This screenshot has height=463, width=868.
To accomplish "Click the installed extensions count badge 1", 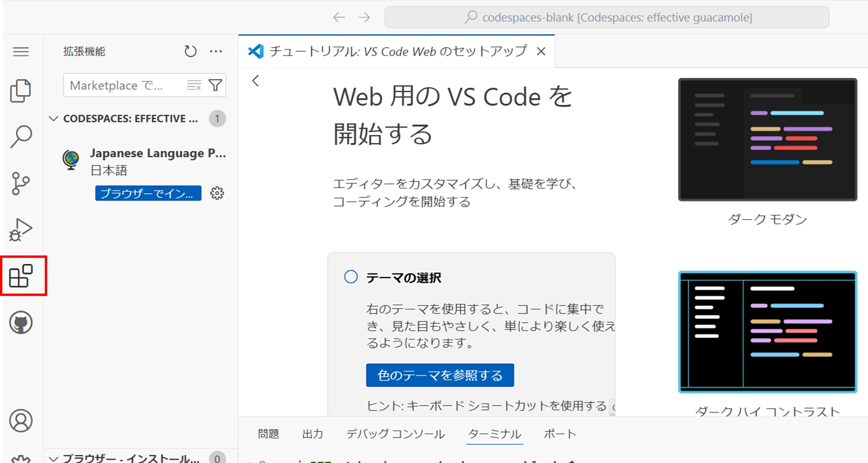I will (217, 118).
